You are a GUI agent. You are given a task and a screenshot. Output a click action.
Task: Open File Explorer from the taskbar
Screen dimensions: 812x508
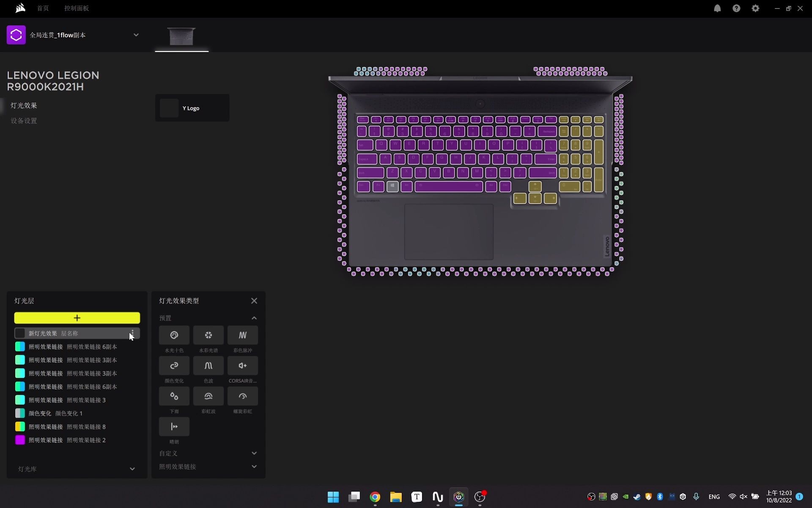coord(396,497)
